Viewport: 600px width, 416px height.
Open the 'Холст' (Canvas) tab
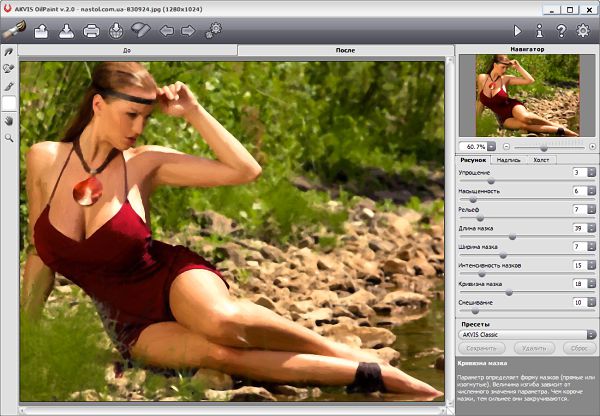(541, 159)
